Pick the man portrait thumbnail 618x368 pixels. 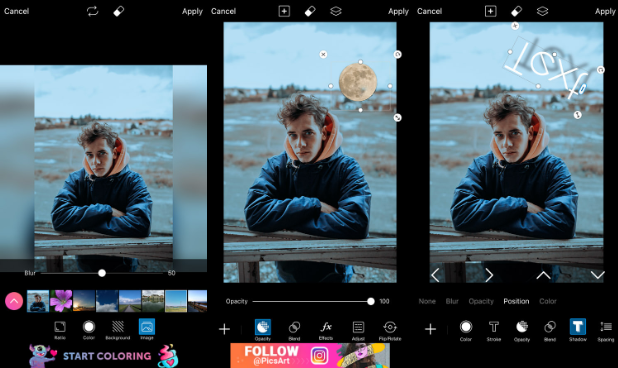[38, 301]
